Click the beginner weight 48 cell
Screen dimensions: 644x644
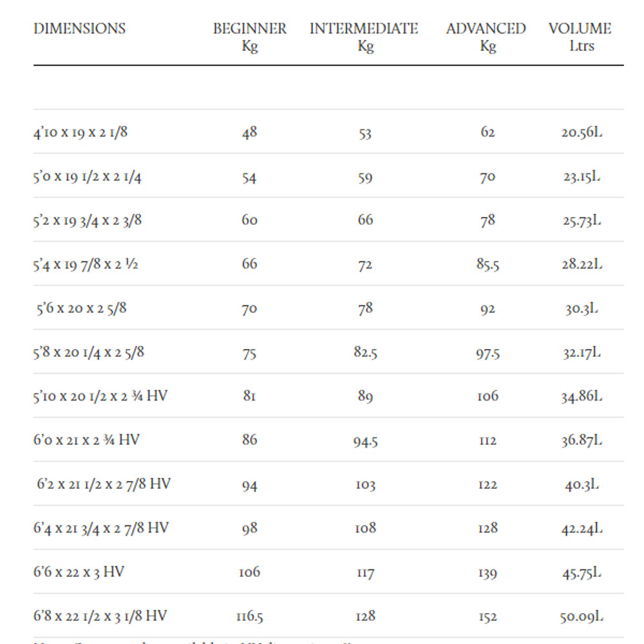tap(249, 133)
